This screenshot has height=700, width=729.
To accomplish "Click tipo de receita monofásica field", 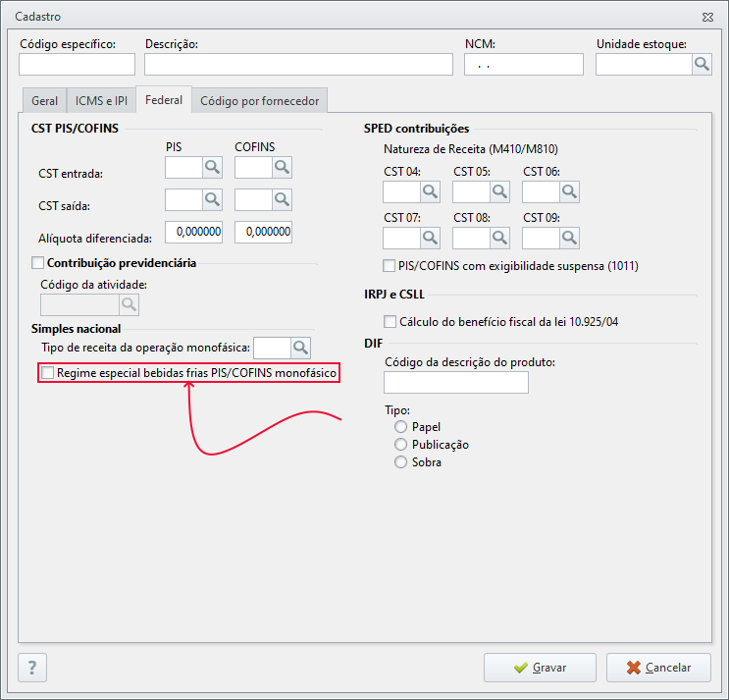I will [x=273, y=348].
